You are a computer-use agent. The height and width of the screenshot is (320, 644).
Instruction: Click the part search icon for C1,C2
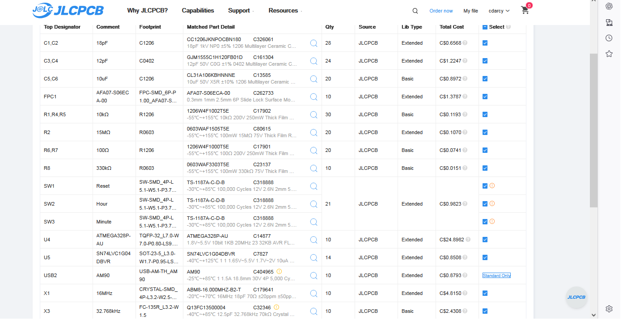(x=314, y=43)
